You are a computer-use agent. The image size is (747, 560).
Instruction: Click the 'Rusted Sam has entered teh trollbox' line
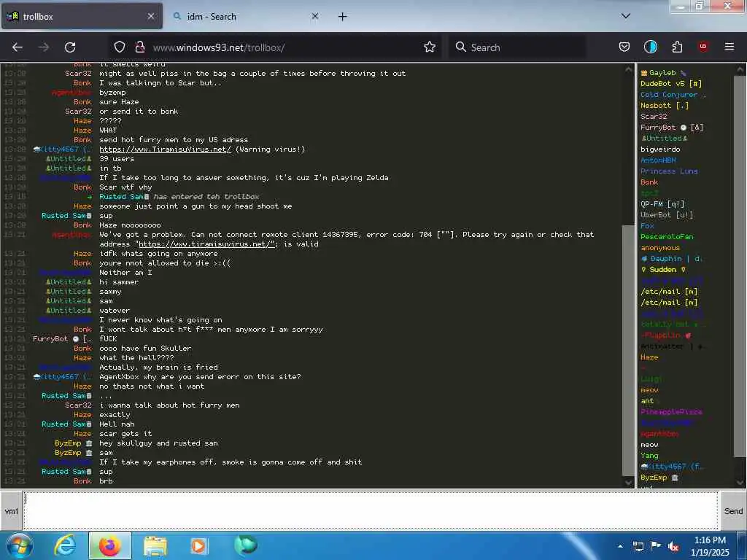point(179,196)
